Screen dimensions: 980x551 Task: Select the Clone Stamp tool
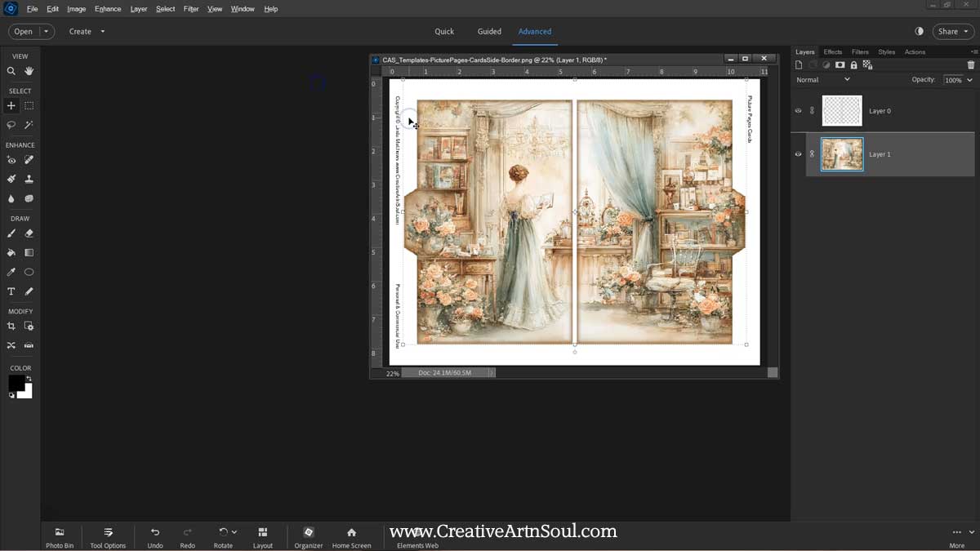pyautogui.click(x=29, y=179)
